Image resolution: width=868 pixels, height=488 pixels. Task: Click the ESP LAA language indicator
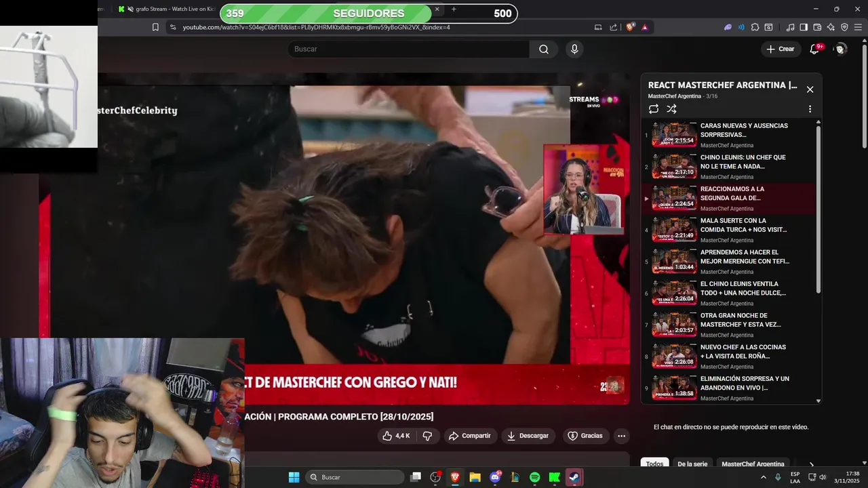point(795,477)
